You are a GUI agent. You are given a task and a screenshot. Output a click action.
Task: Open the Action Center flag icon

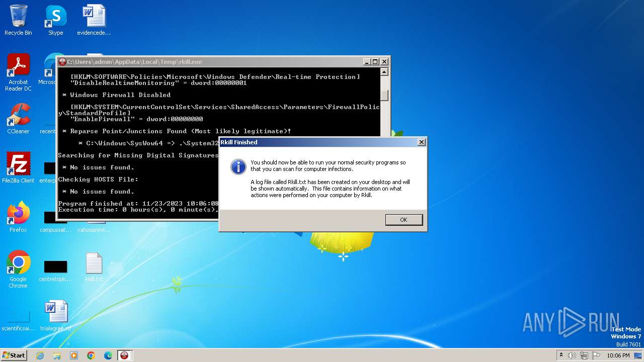pos(596,355)
